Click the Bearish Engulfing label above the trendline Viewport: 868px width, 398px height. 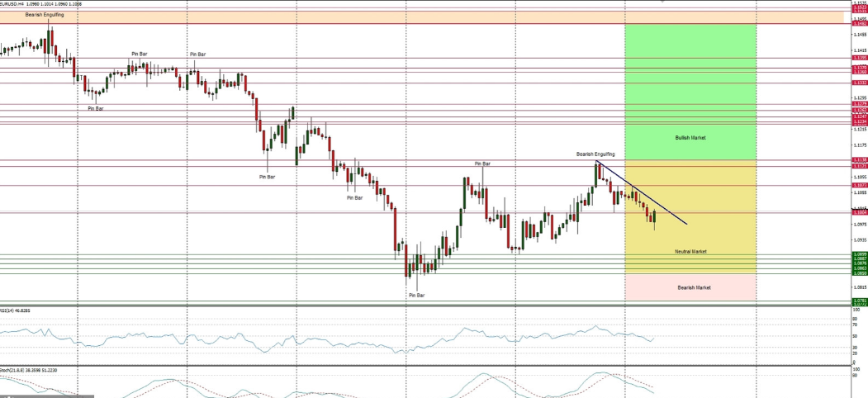595,154
